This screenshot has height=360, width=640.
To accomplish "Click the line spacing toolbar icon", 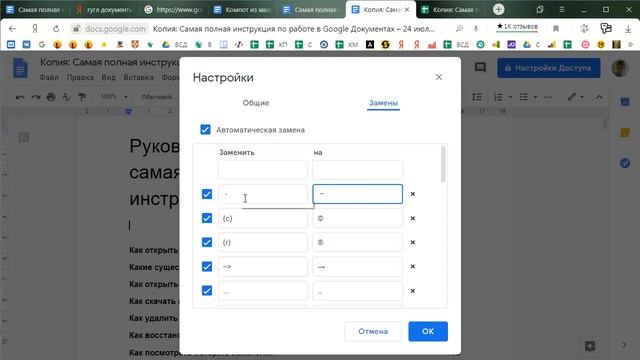I will (477, 97).
